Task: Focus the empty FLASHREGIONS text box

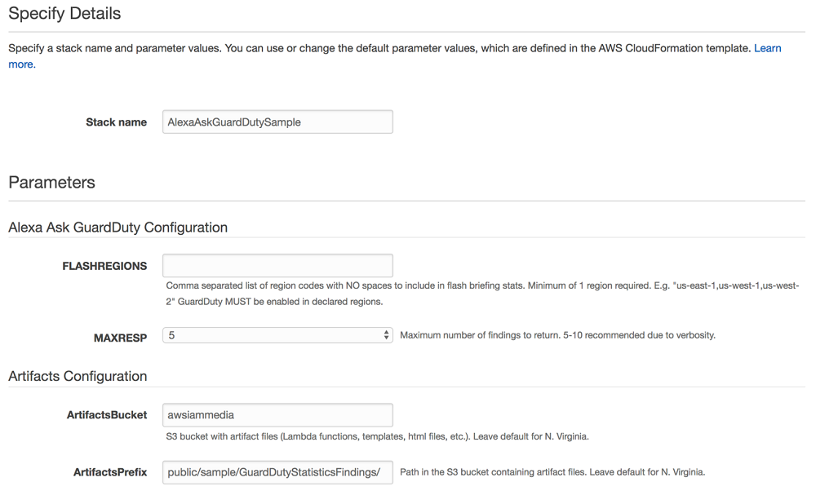Action: (x=277, y=264)
